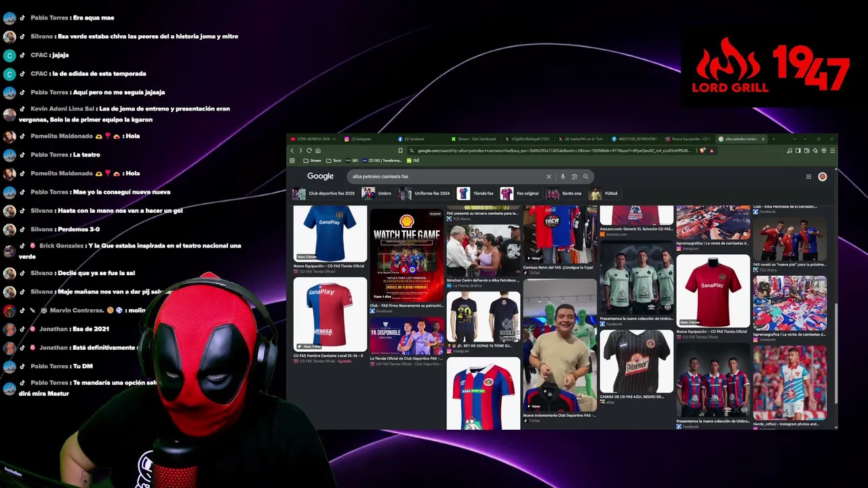
Task: Open the player in white-blue kit image
Action: 790,382
